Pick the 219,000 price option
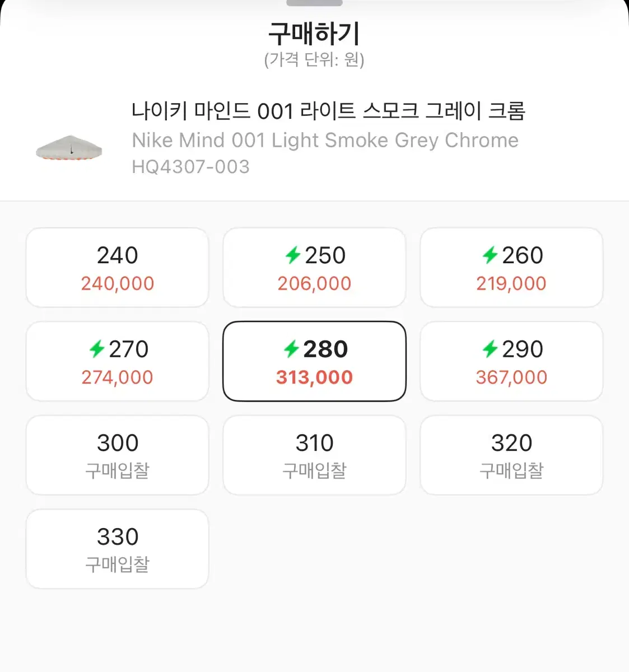The image size is (629, 672). pyautogui.click(x=511, y=268)
